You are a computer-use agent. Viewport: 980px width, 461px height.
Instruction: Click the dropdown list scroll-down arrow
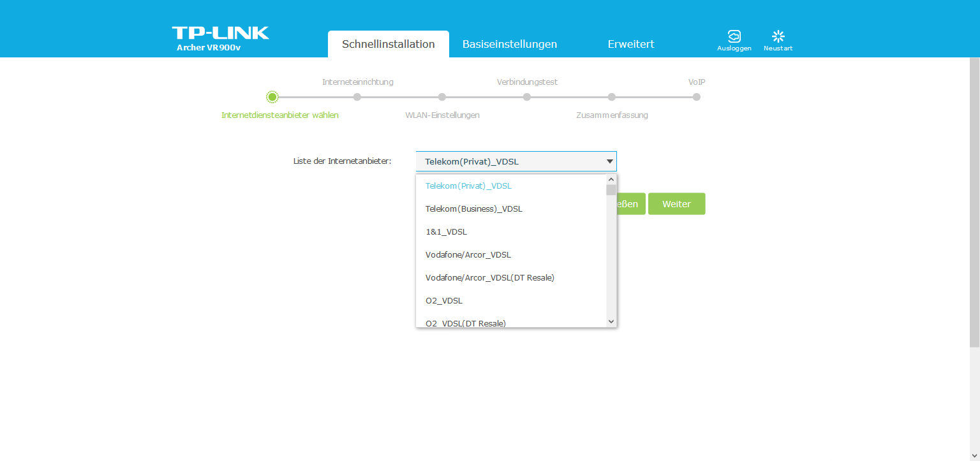point(611,322)
